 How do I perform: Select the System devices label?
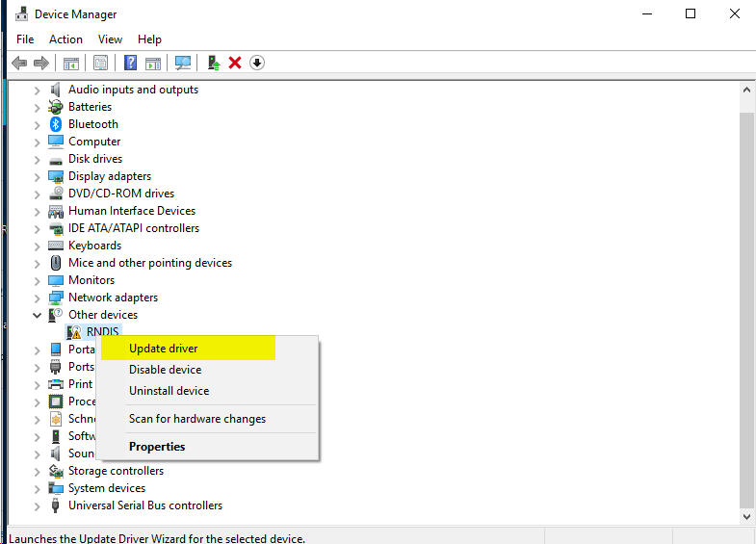coord(107,488)
